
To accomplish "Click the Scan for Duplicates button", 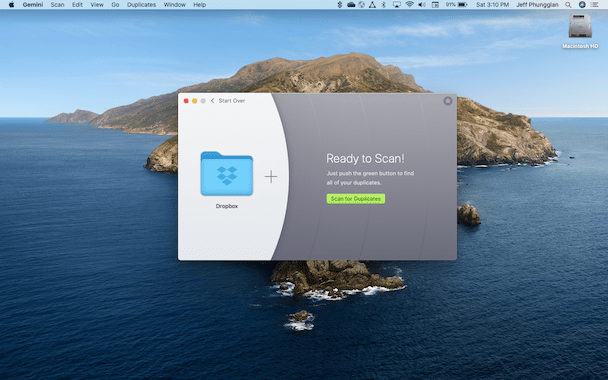I will (x=356, y=199).
